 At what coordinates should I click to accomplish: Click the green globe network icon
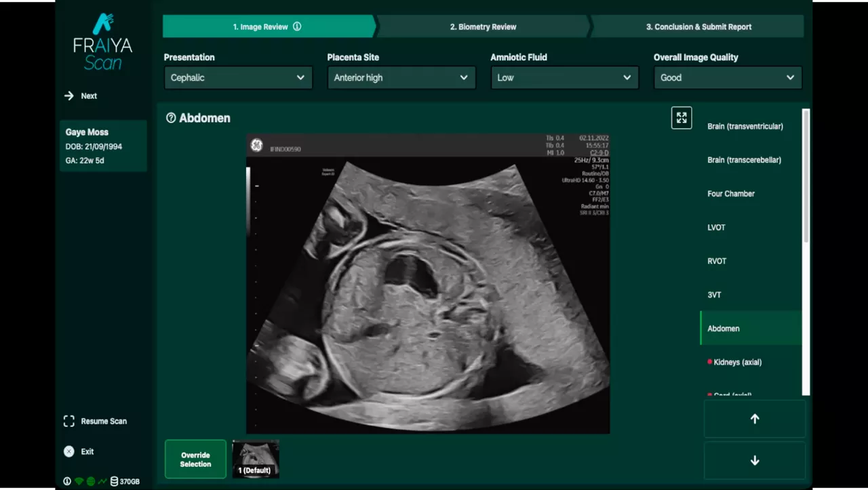(90, 481)
